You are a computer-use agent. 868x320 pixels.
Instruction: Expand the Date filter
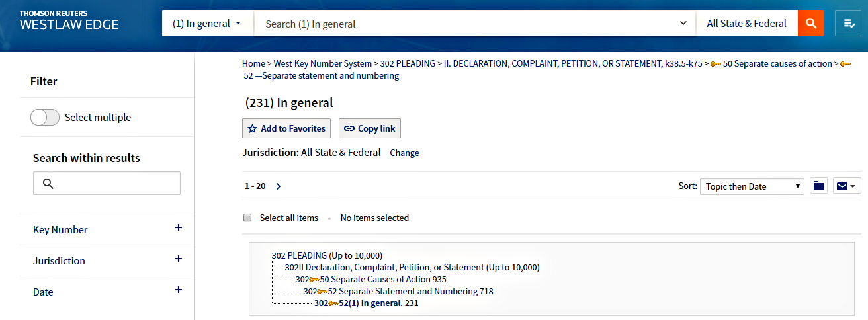click(x=178, y=291)
